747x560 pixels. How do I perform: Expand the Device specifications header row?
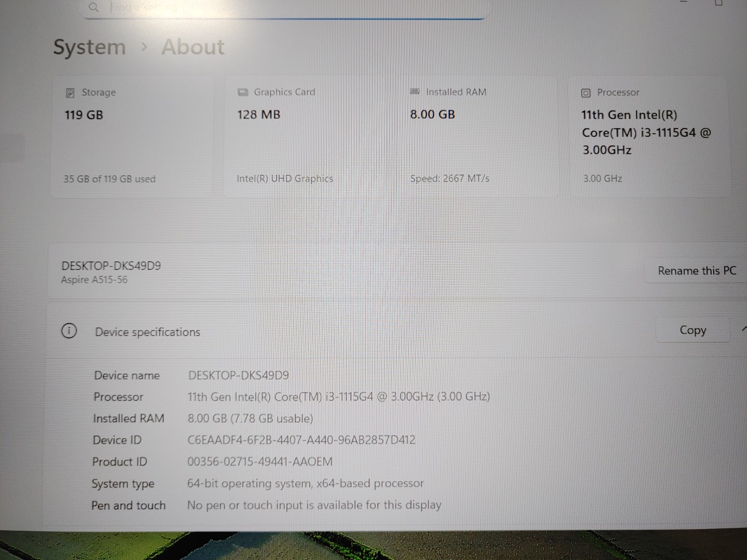[x=363, y=331]
